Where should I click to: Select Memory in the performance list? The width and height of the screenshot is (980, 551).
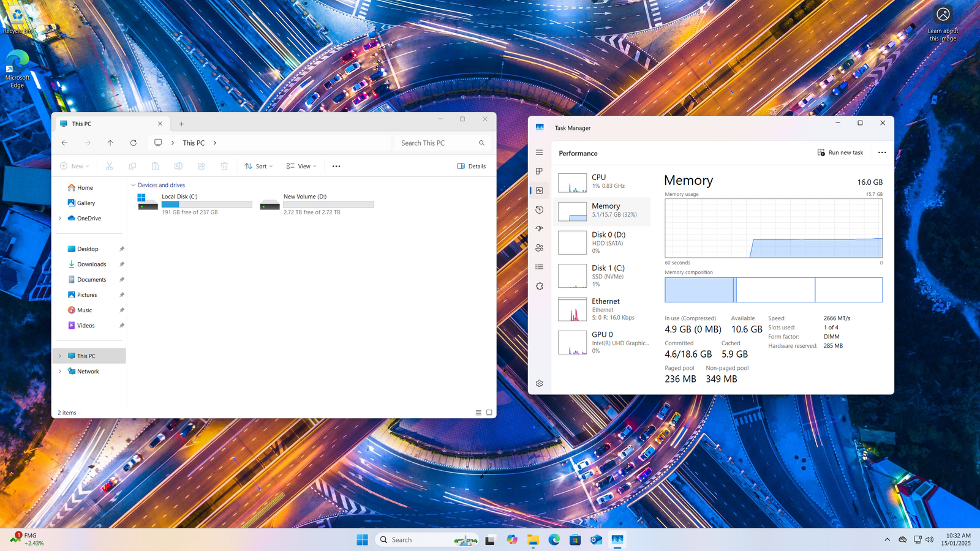pos(602,211)
